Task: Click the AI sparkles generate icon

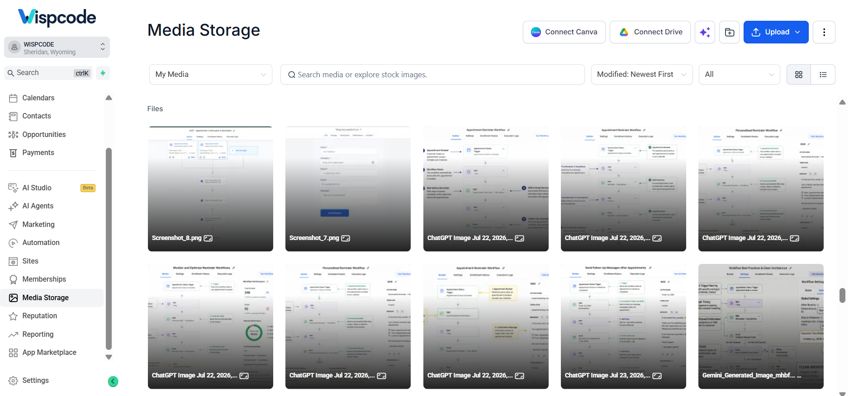Action: click(x=705, y=32)
